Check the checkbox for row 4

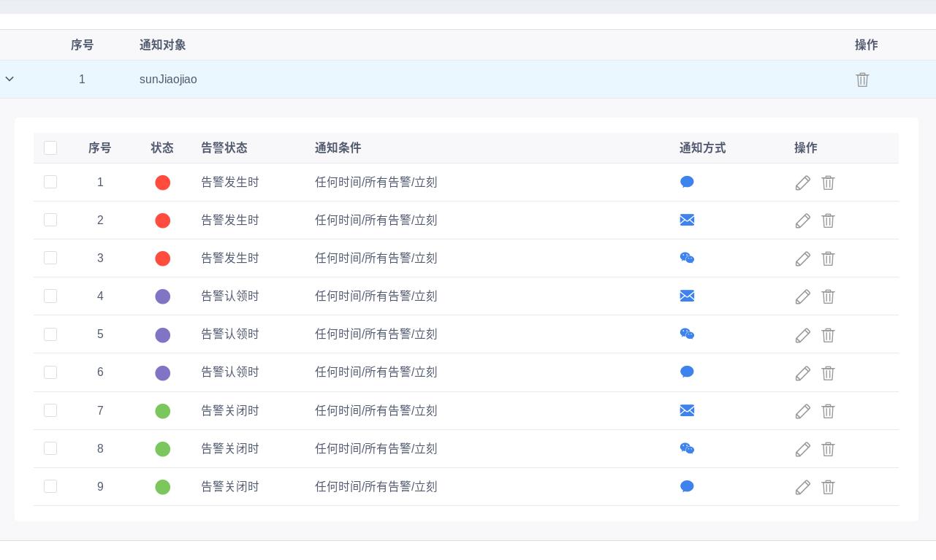50,296
